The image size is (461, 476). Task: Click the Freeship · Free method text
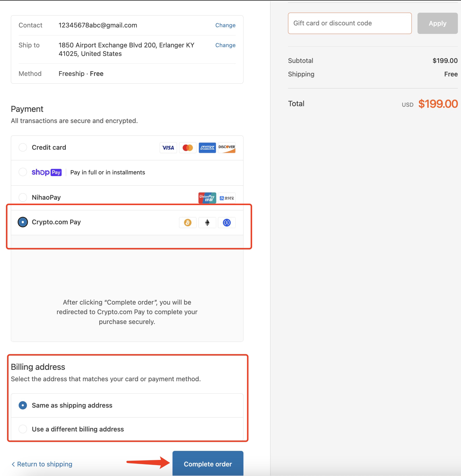coord(81,74)
